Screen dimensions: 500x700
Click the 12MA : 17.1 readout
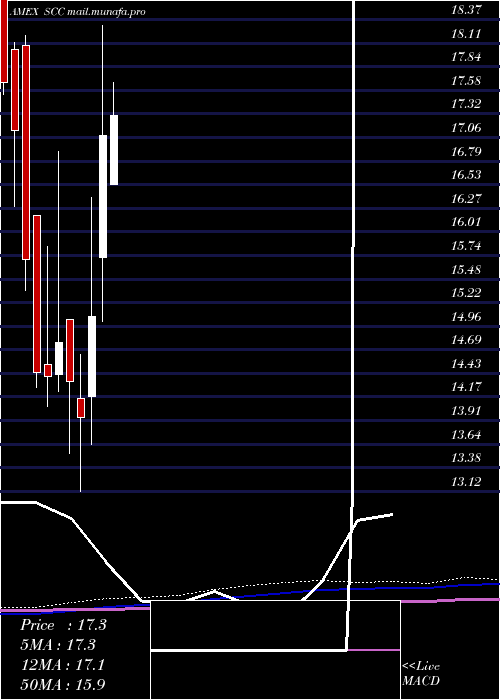click(63, 665)
